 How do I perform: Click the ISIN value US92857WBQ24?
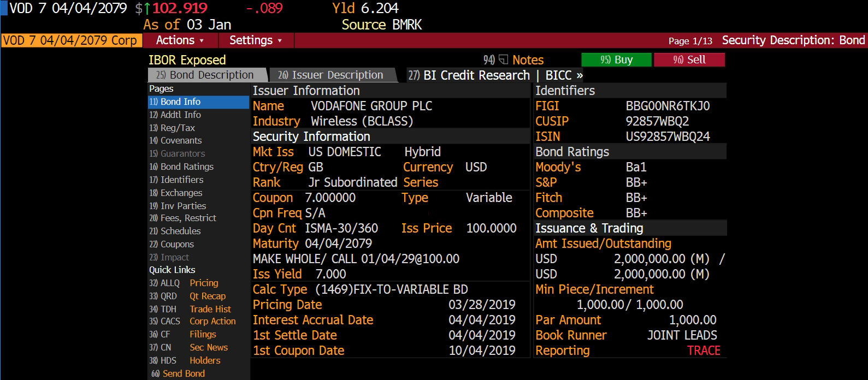pos(668,136)
